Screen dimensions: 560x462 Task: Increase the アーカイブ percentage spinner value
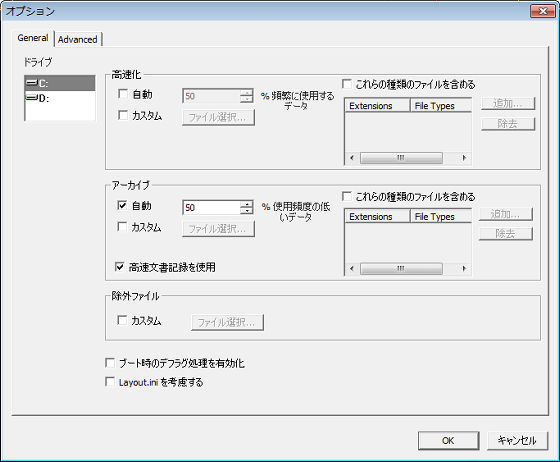point(246,204)
